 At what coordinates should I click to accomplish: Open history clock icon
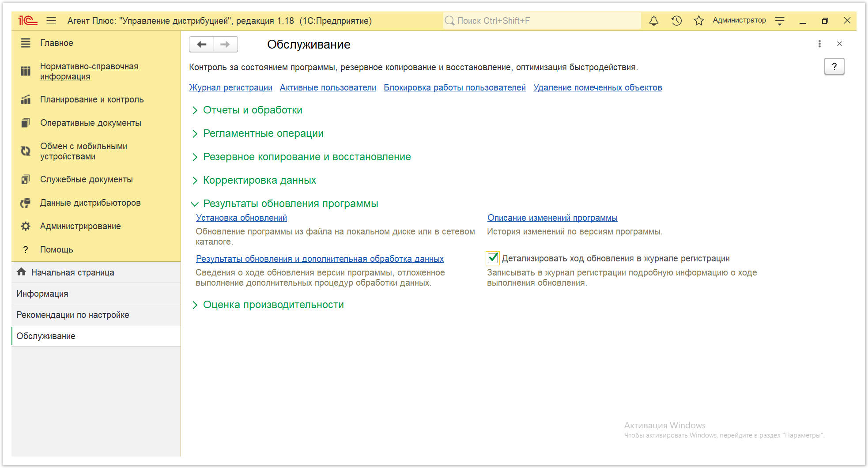pyautogui.click(x=676, y=20)
